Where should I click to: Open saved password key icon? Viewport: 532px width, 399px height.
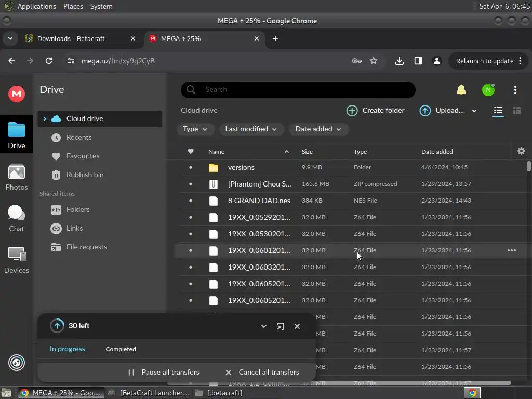pos(356,61)
